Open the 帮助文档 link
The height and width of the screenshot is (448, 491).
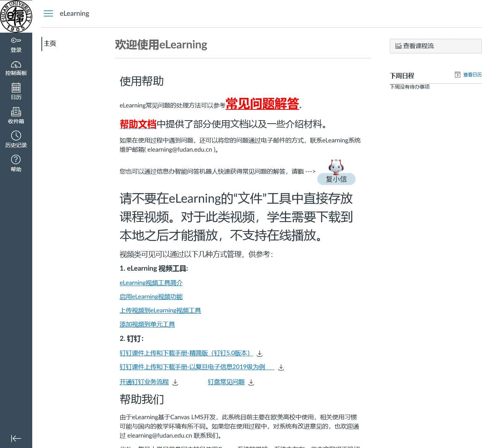point(138,124)
